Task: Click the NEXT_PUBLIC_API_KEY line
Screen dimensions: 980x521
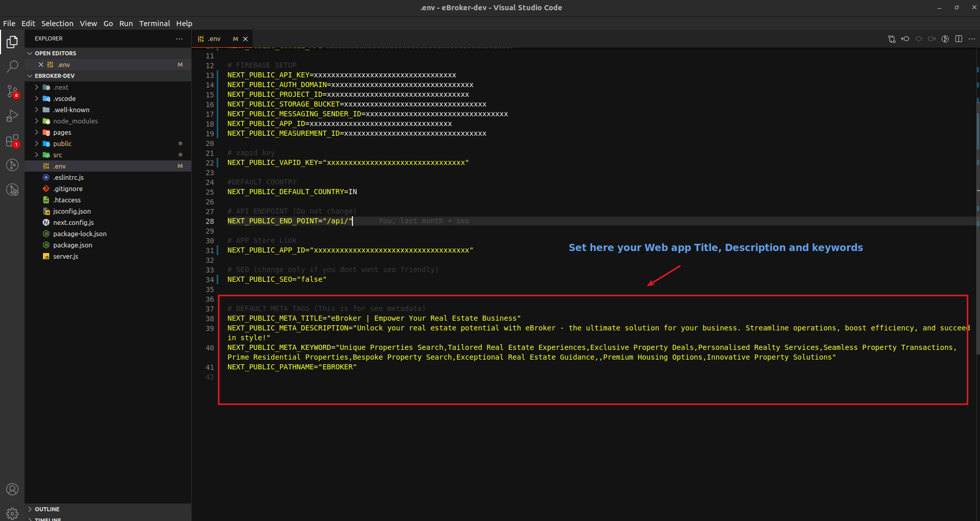Action: tap(342, 75)
